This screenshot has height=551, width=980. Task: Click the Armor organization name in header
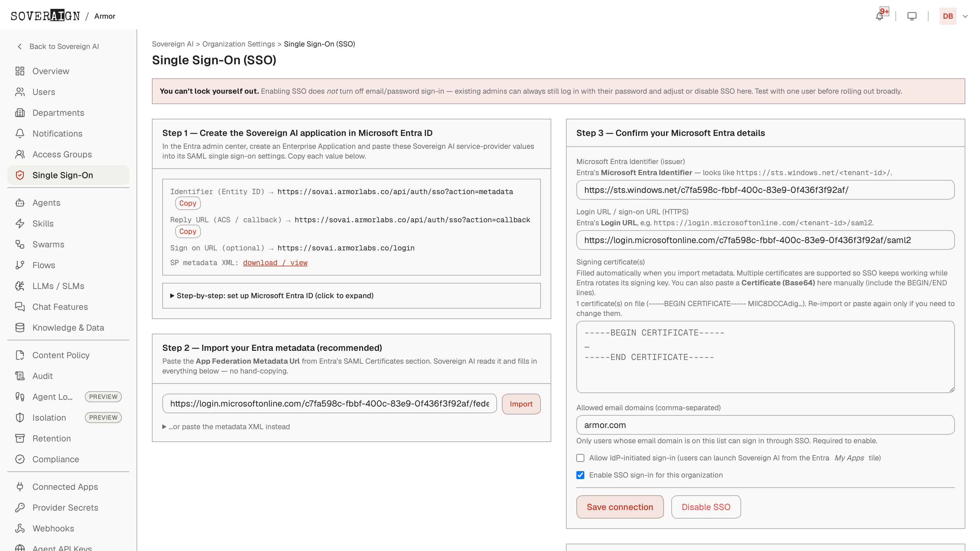point(105,16)
